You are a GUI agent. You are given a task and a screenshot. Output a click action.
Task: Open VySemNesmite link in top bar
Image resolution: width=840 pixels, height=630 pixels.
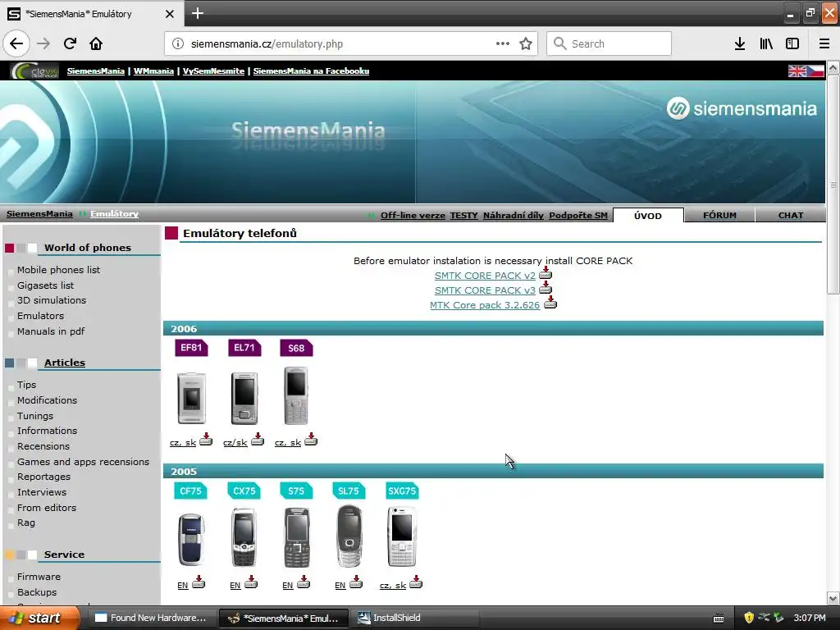pyautogui.click(x=214, y=71)
